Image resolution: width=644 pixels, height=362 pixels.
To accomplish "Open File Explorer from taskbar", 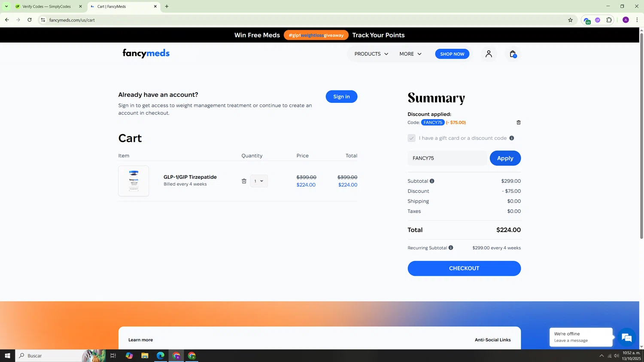I will (145, 356).
